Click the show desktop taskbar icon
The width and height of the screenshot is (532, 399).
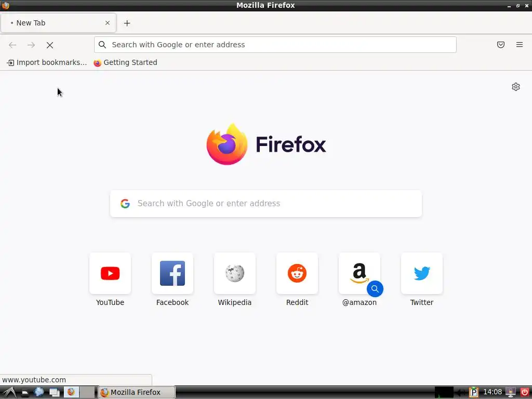click(54, 393)
